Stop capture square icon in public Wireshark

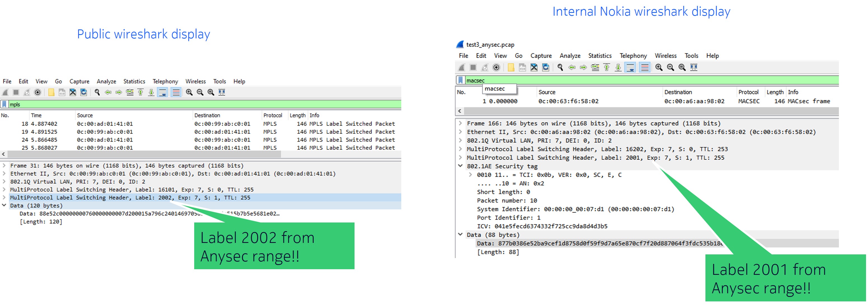pyautogui.click(x=16, y=92)
